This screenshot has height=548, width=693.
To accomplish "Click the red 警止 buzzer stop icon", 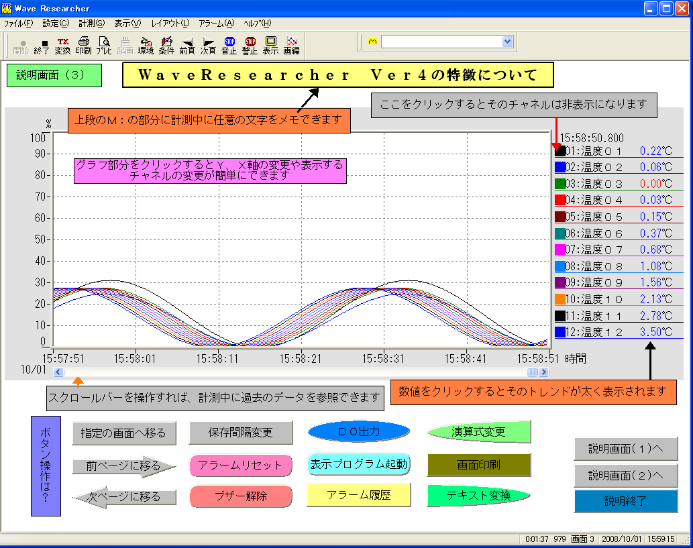I will 250,46.
